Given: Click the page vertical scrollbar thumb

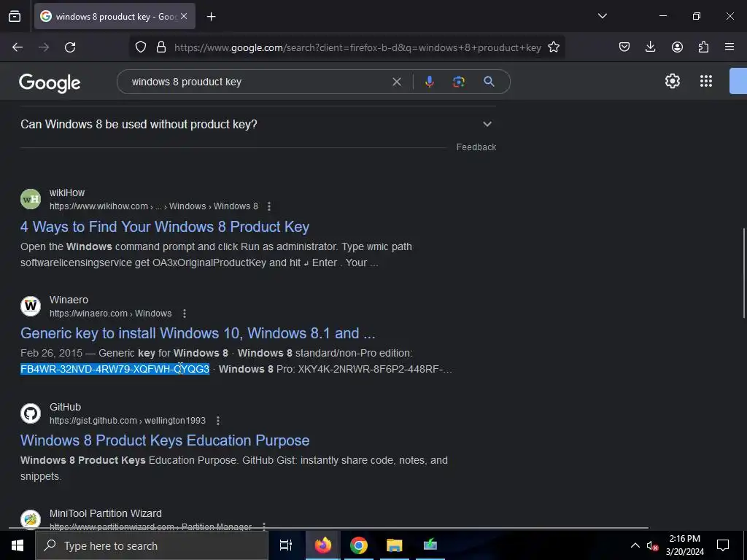Looking at the screenshot, I should [x=744, y=273].
